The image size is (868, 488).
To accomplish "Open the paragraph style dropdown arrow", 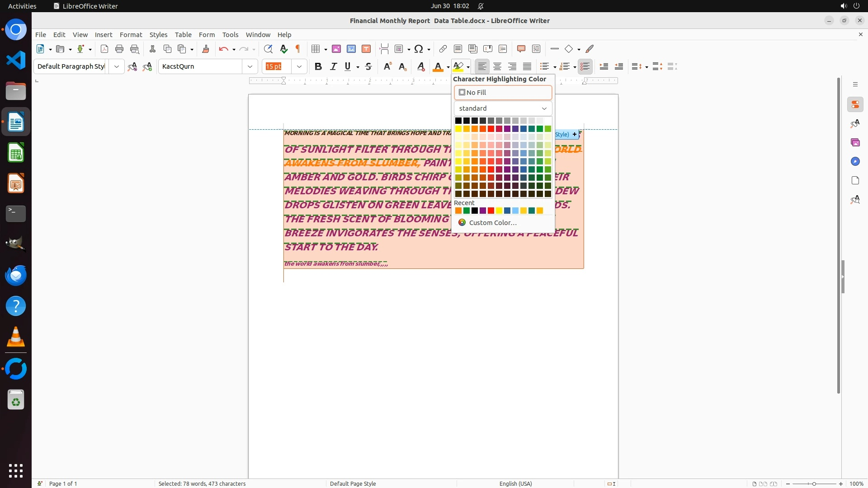I will 117,67.
